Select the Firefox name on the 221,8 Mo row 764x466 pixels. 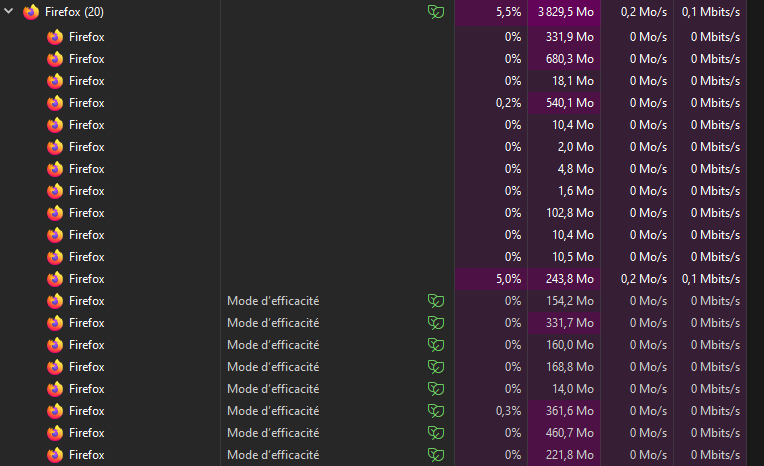(87, 455)
